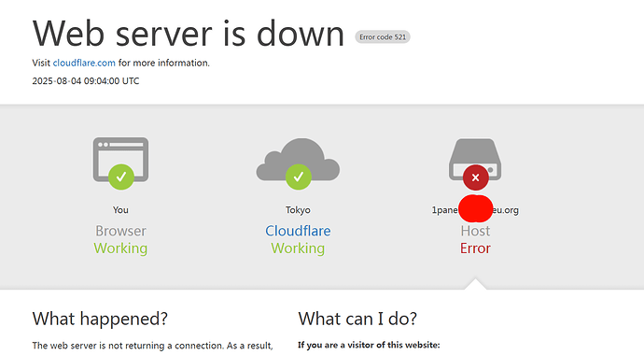This screenshot has width=644, height=355.
Task: Click the Tokyo location label
Action: (x=298, y=210)
